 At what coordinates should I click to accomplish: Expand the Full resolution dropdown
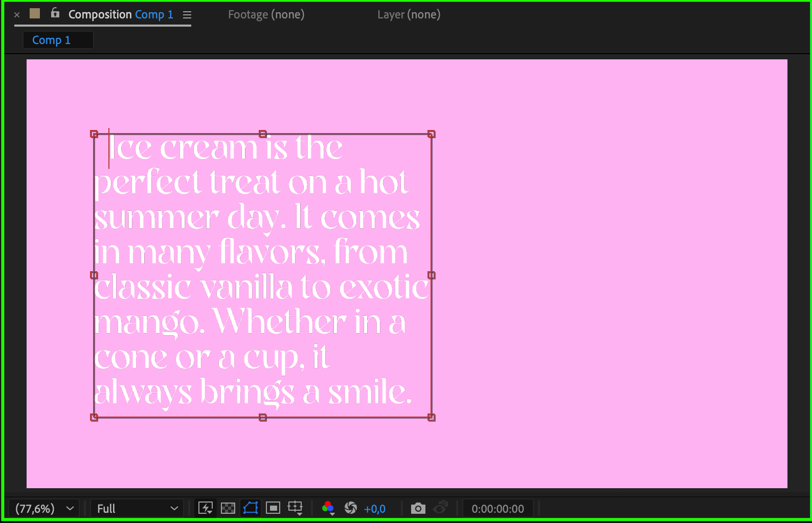click(x=137, y=509)
